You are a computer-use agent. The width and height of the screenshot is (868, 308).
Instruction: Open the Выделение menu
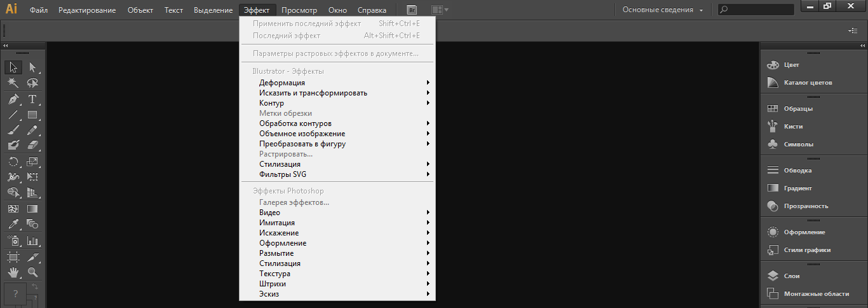(x=213, y=10)
